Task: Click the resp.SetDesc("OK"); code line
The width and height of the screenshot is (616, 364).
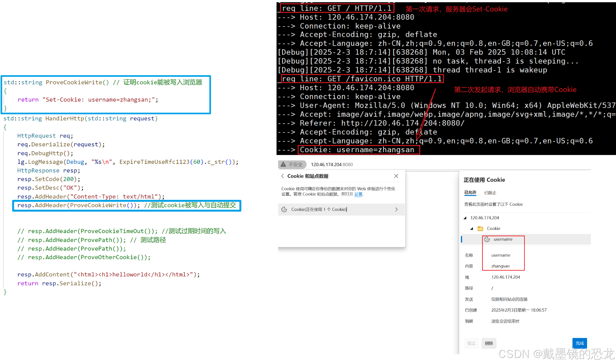Action: pos(51,188)
